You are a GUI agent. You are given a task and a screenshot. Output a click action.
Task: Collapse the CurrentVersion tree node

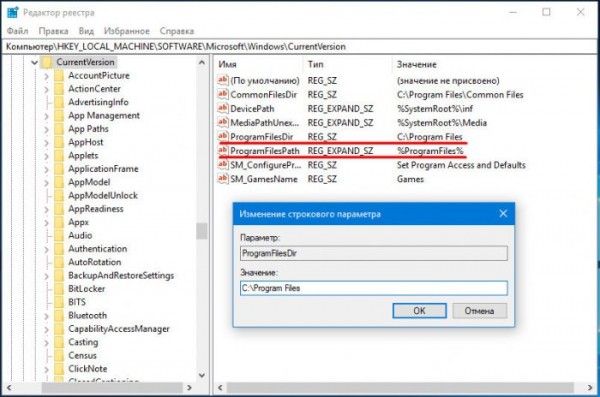(x=34, y=62)
